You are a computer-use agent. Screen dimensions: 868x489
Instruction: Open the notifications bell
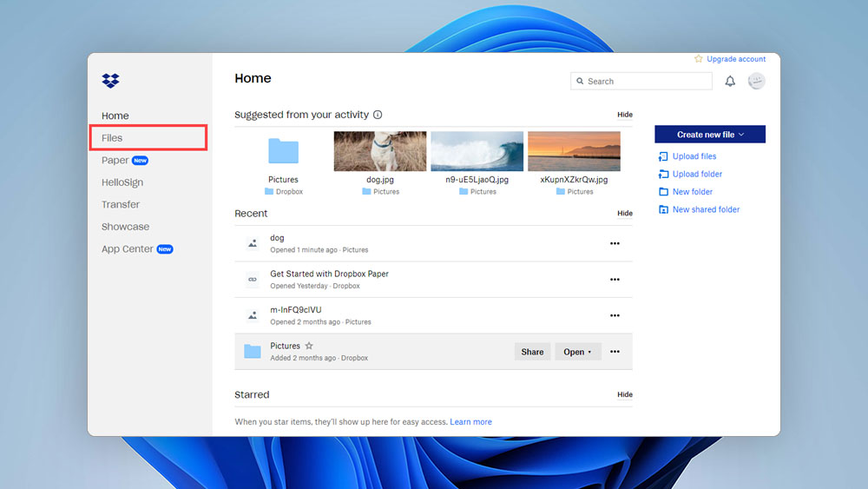pos(730,82)
